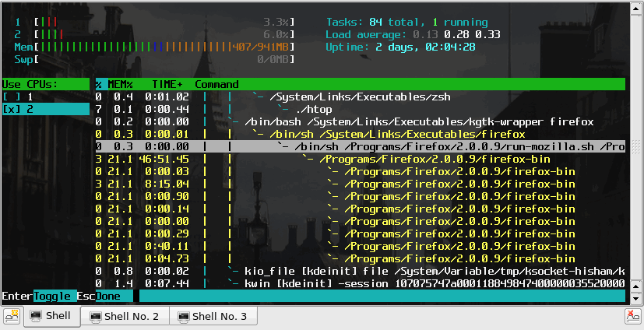
Task: Select the firefox-bin row with time 8:15.04
Action: click(x=361, y=184)
